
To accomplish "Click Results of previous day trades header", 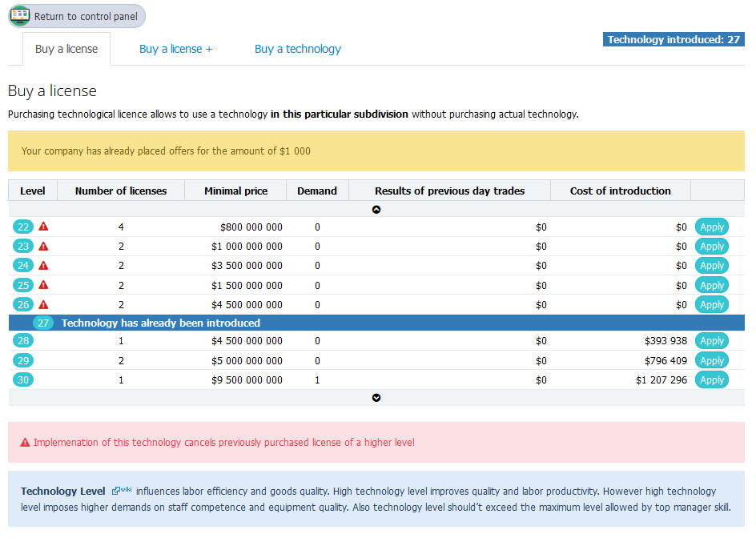I will point(449,191).
